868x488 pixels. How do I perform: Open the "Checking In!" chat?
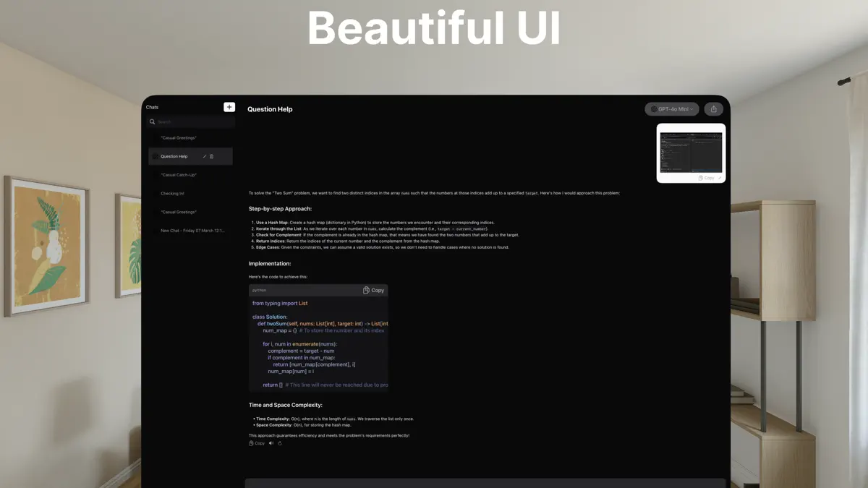click(173, 193)
